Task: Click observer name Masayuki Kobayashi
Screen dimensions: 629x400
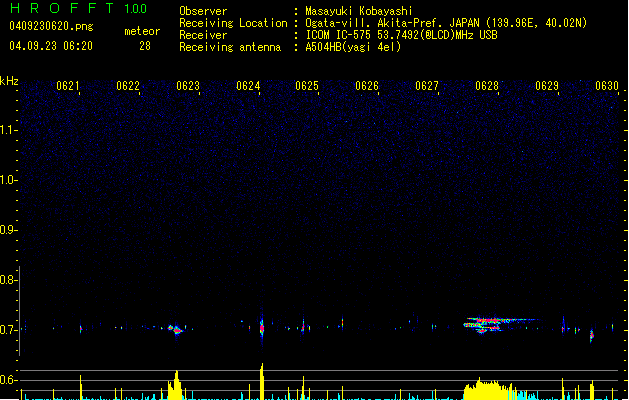Action: click(359, 11)
